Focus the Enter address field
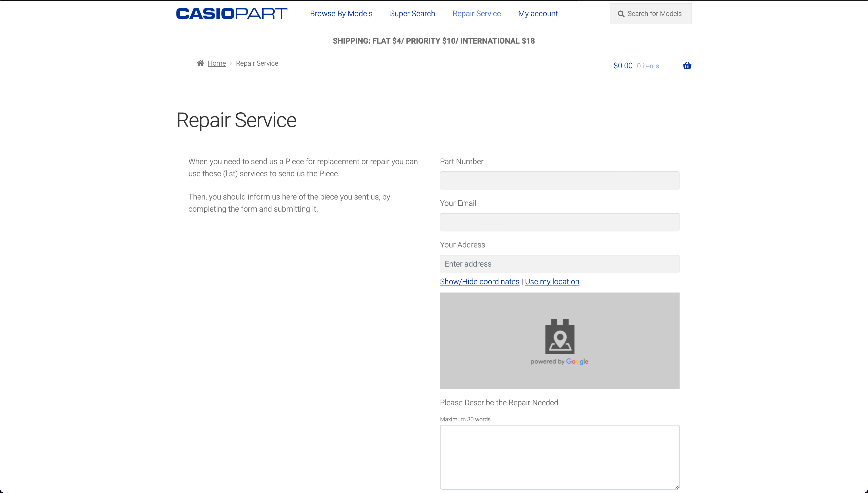The width and height of the screenshot is (868, 493). tap(559, 264)
